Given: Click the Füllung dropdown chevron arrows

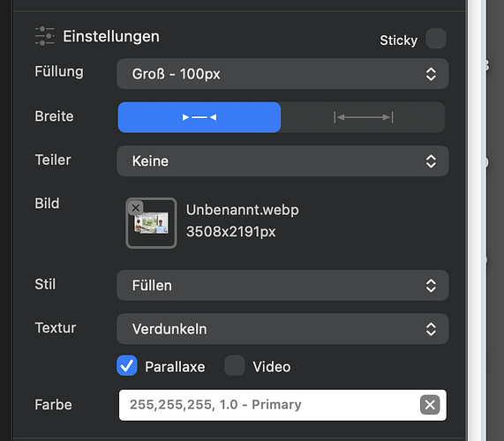Looking at the screenshot, I should (431, 74).
